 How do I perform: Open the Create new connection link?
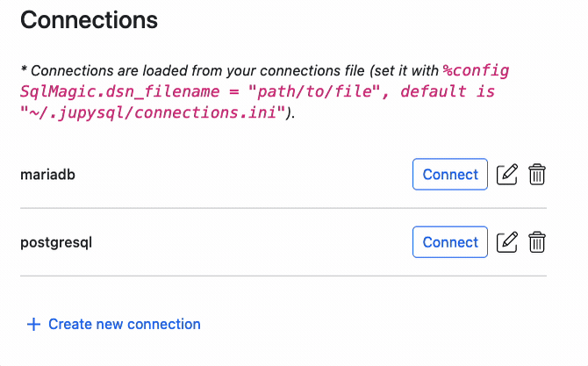tap(125, 325)
